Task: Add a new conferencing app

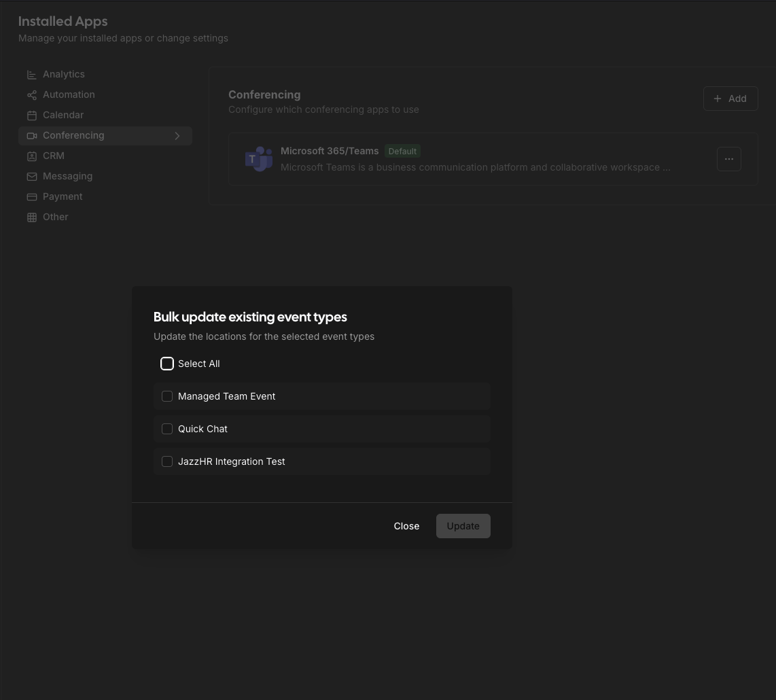Action: tap(730, 99)
